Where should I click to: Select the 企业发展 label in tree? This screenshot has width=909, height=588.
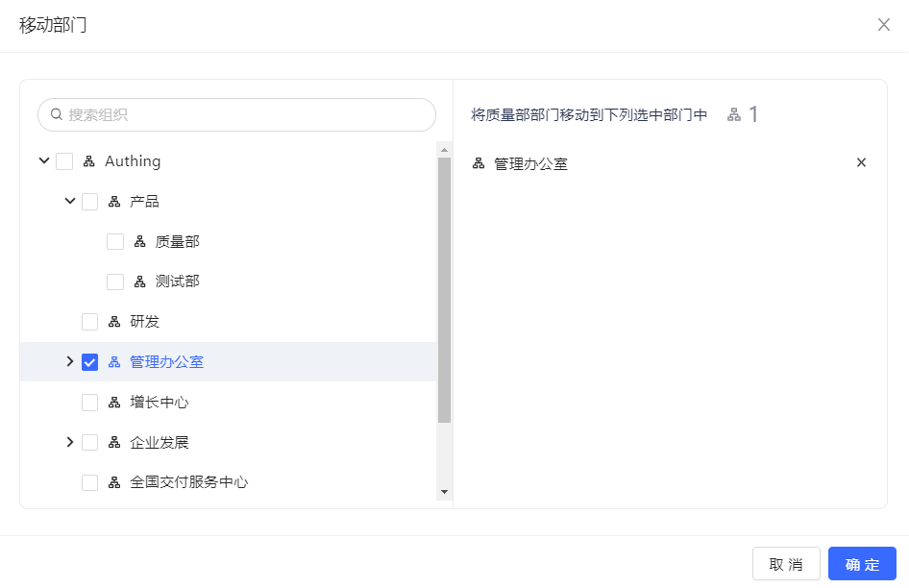click(160, 443)
